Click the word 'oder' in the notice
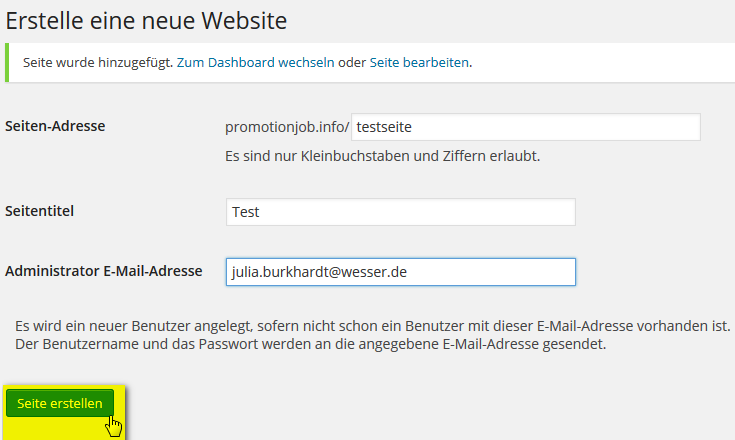The width and height of the screenshot is (735, 440). (352, 62)
